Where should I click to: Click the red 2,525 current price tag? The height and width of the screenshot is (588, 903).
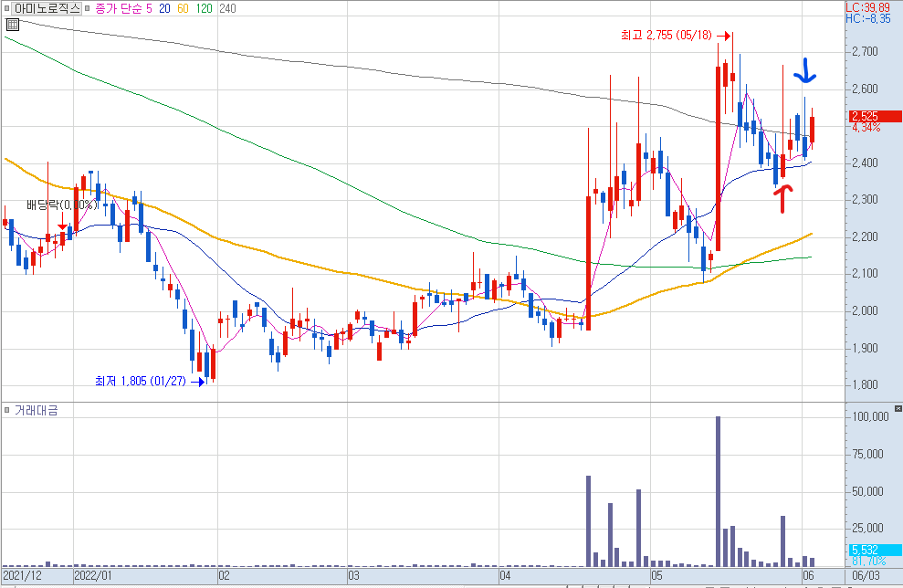(876, 116)
